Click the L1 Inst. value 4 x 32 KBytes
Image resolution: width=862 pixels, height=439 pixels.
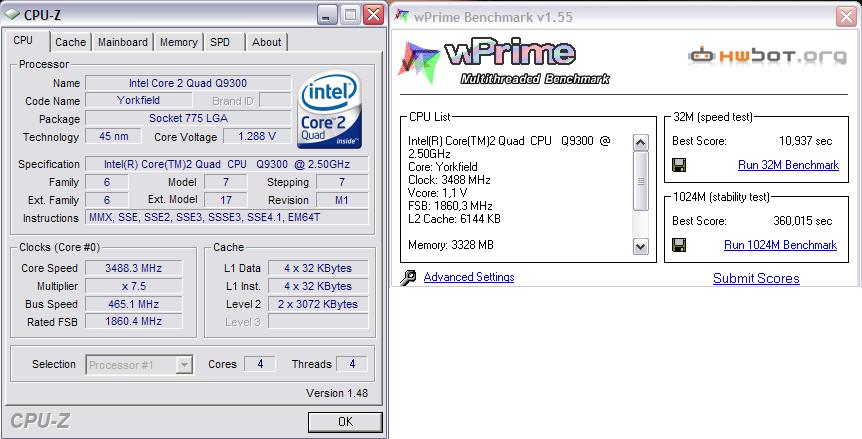(318, 286)
